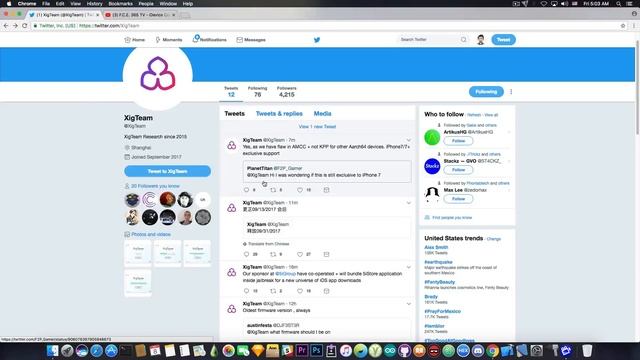The image size is (640, 360).
Task: Open the #FentyBeauty trend
Action: pyautogui.click(x=440, y=282)
